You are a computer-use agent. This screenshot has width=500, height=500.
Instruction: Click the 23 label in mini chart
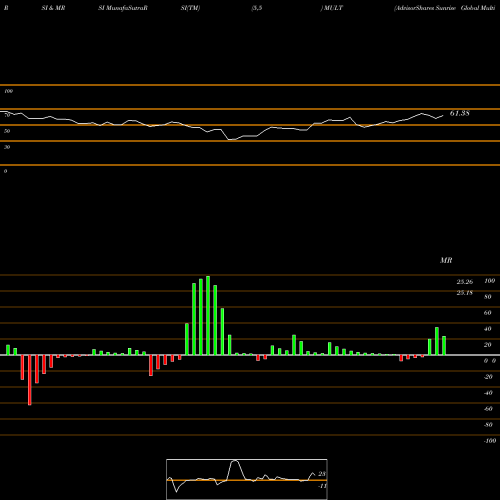[x=322, y=474]
